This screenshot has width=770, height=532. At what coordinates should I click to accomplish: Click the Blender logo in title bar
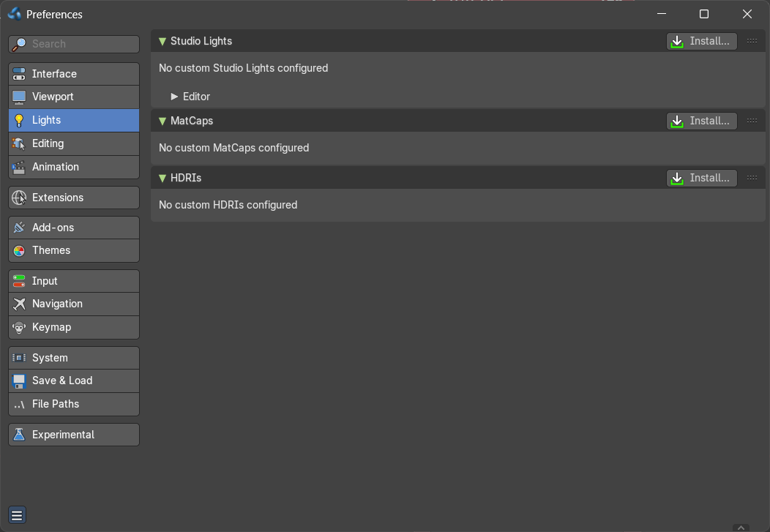pyautogui.click(x=15, y=14)
